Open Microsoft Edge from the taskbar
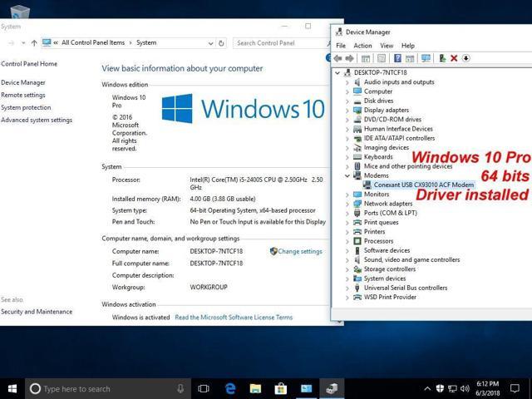Image resolution: width=532 pixels, height=399 pixels. click(x=232, y=388)
